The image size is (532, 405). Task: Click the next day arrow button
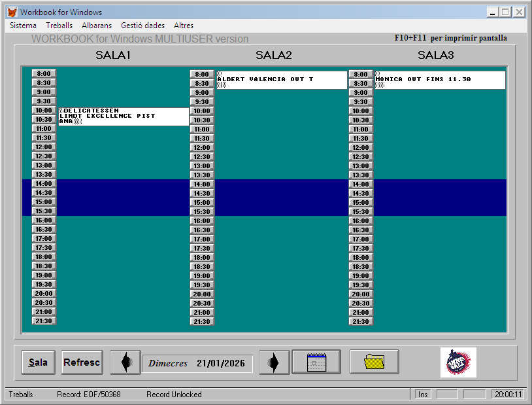coord(274,362)
